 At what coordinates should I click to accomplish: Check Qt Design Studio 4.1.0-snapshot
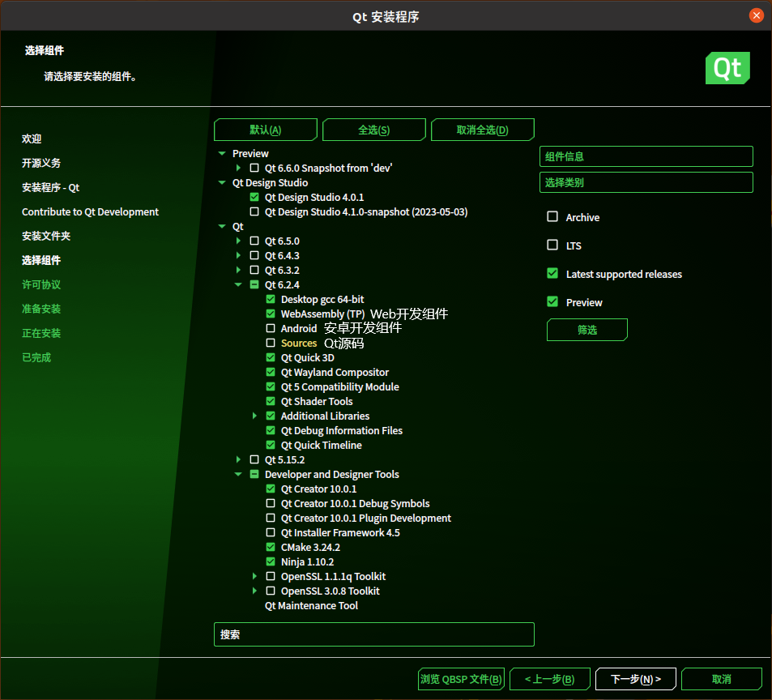click(x=254, y=211)
